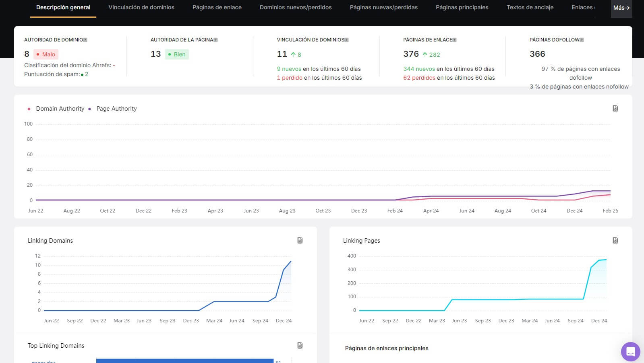Click help icon beside Autoridad de la Página
This screenshot has height=363, width=644.
tap(215, 40)
